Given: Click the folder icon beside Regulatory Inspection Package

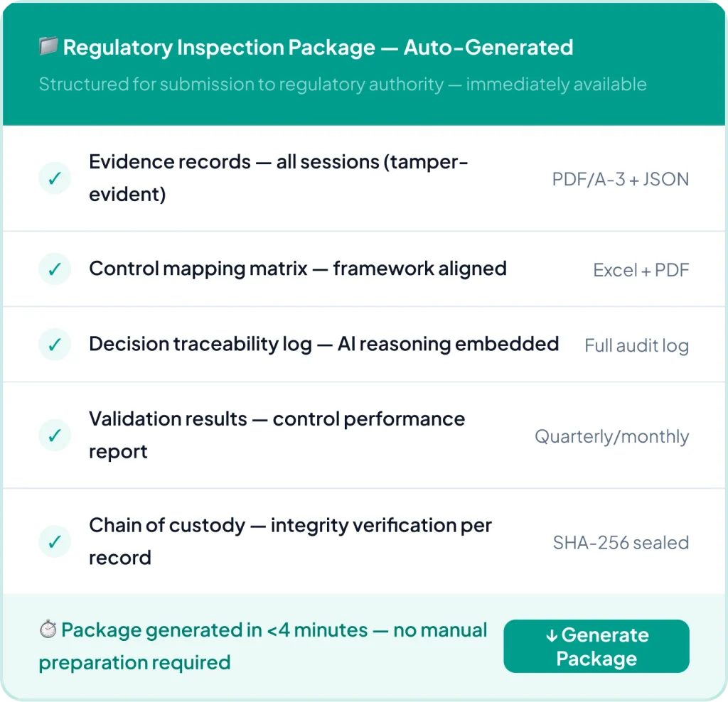Looking at the screenshot, I should pos(48,48).
